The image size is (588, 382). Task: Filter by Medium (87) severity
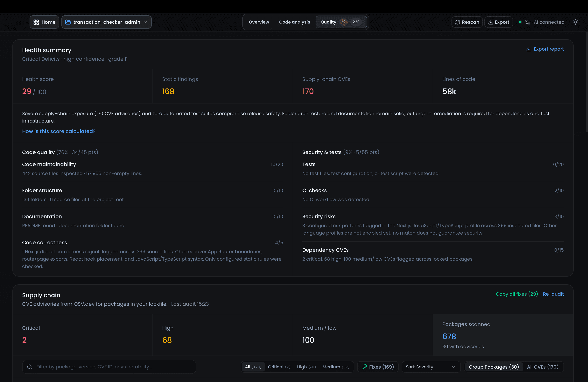click(x=336, y=367)
